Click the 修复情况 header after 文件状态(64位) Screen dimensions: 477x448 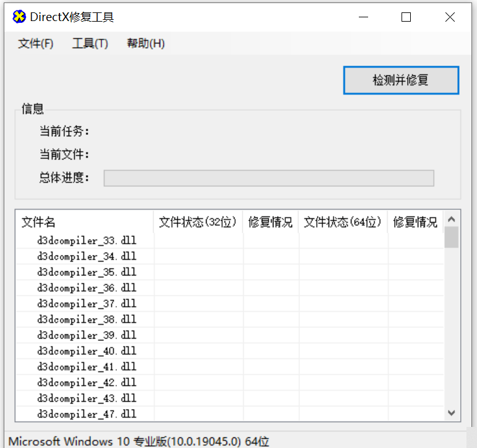415,222
